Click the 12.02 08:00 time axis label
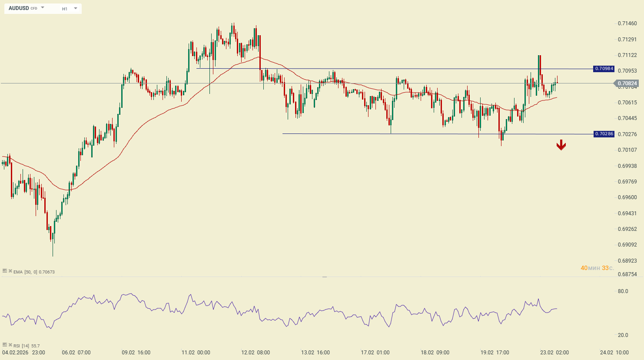The height and width of the screenshot is (360, 644). pos(256,353)
